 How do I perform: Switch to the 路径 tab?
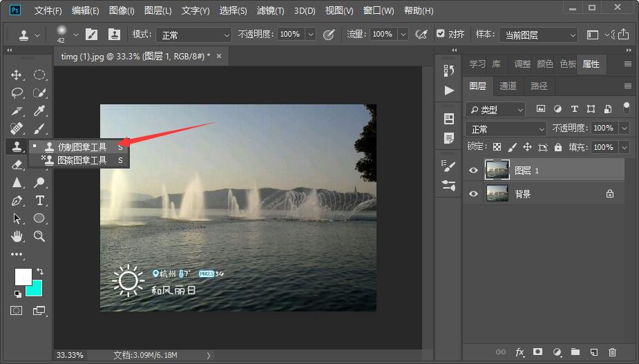click(539, 86)
